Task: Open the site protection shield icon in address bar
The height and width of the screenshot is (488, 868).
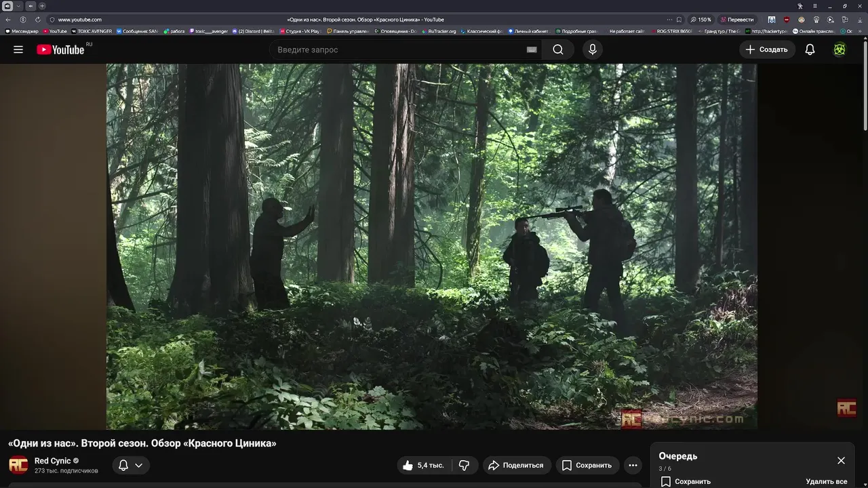Action: (52, 20)
